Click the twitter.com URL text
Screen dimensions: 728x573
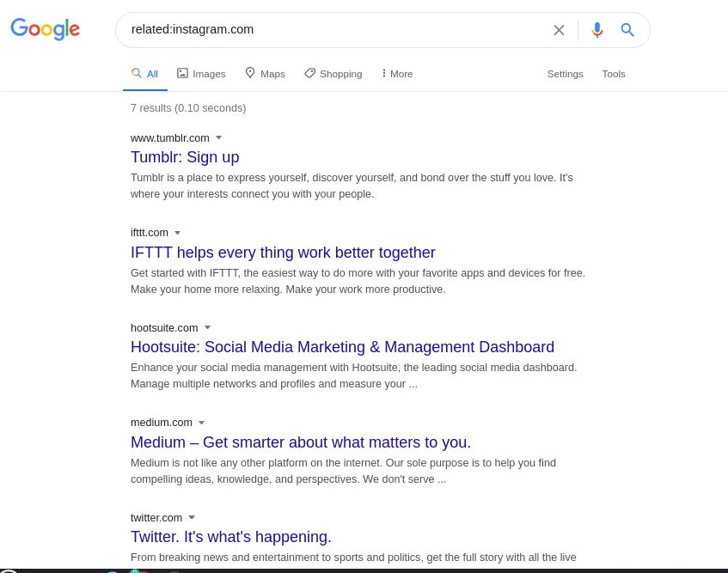click(156, 518)
